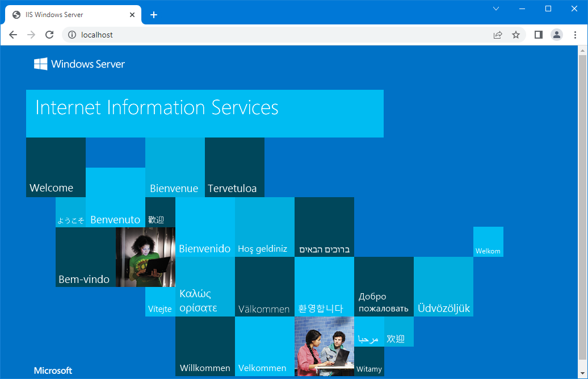The image size is (588, 379).
Task: Select the IIS Windows Server tab
Action: [x=73, y=15]
